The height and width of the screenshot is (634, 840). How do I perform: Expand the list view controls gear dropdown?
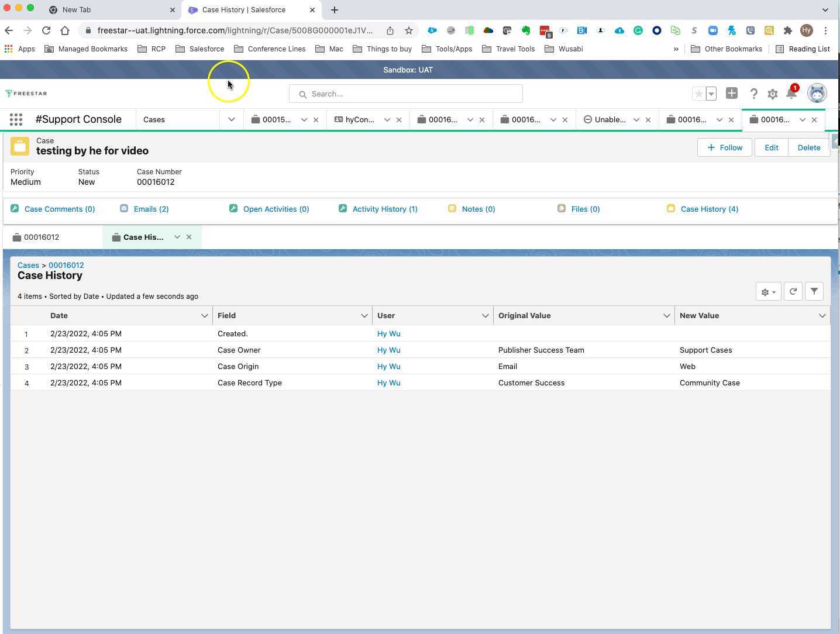click(x=768, y=291)
